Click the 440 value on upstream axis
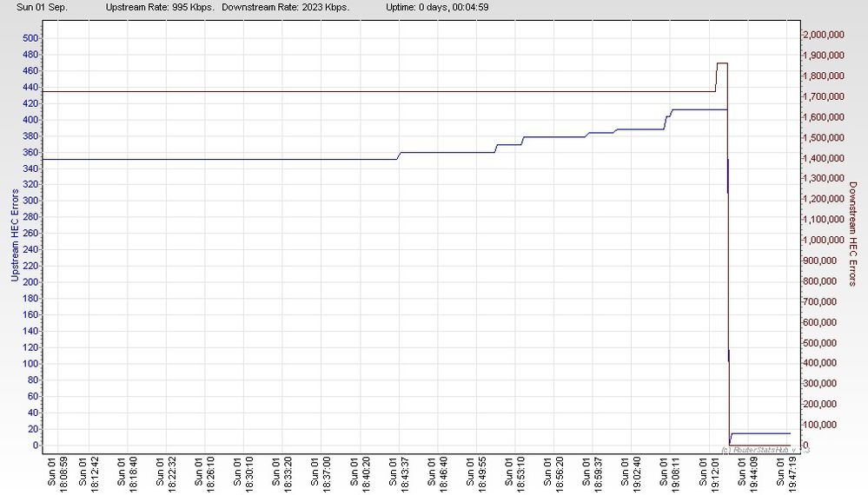Viewport: 868px width, 495px height. pyautogui.click(x=30, y=87)
